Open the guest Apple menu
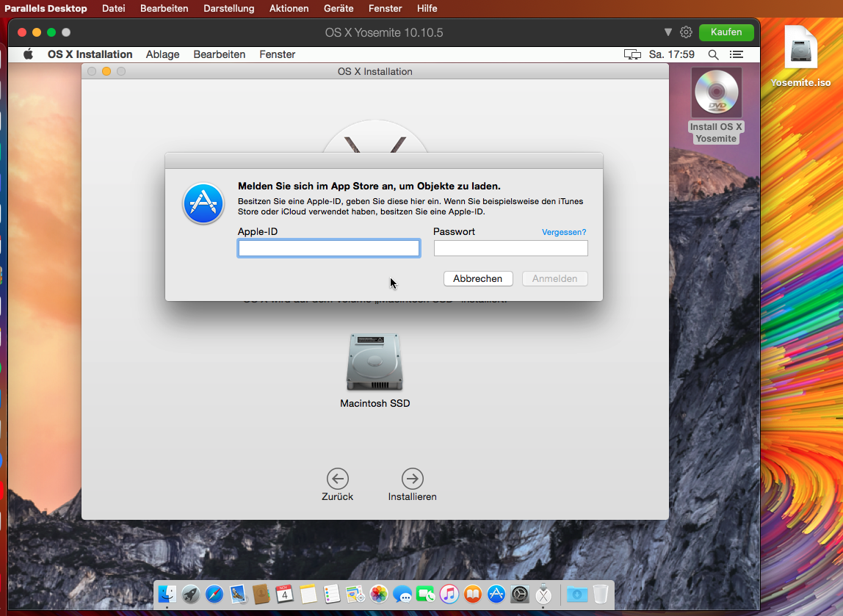The width and height of the screenshot is (843, 616). [28, 54]
